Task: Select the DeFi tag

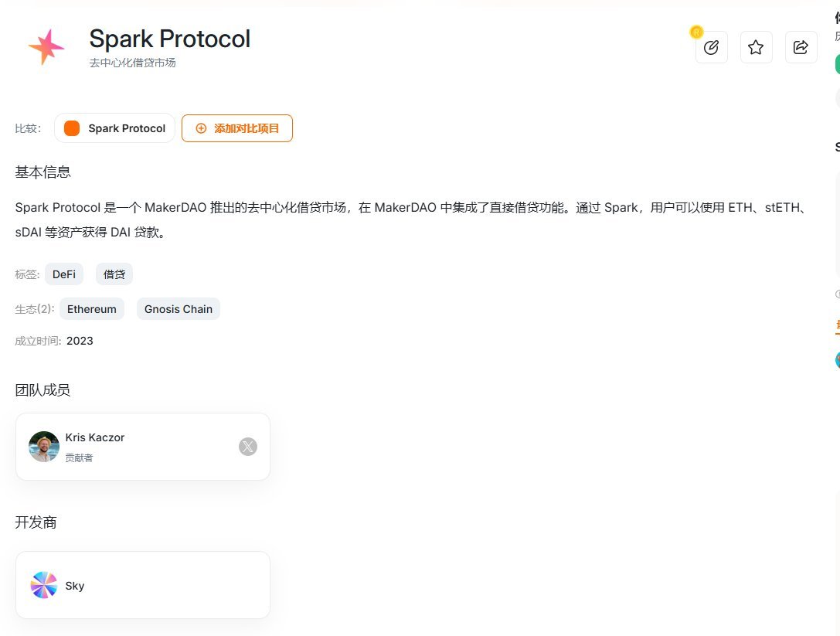Action: [x=63, y=274]
